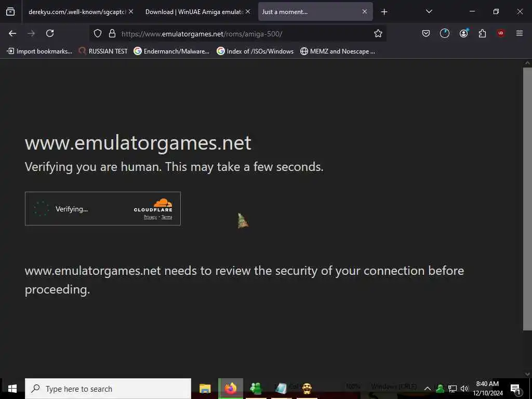532x399 pixels.
Task: Show hidden system tray icons
Action: 428,389
